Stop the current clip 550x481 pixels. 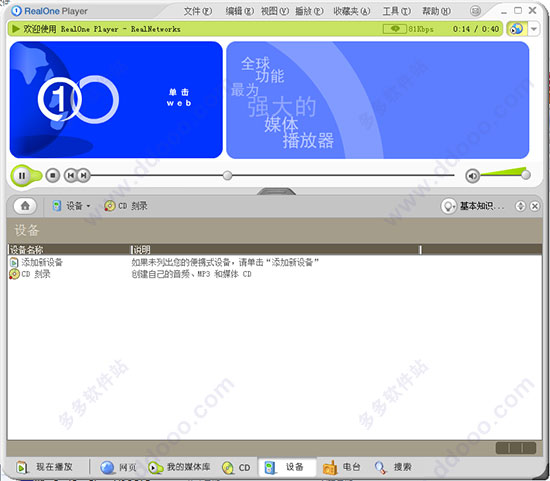click(53, 175)
